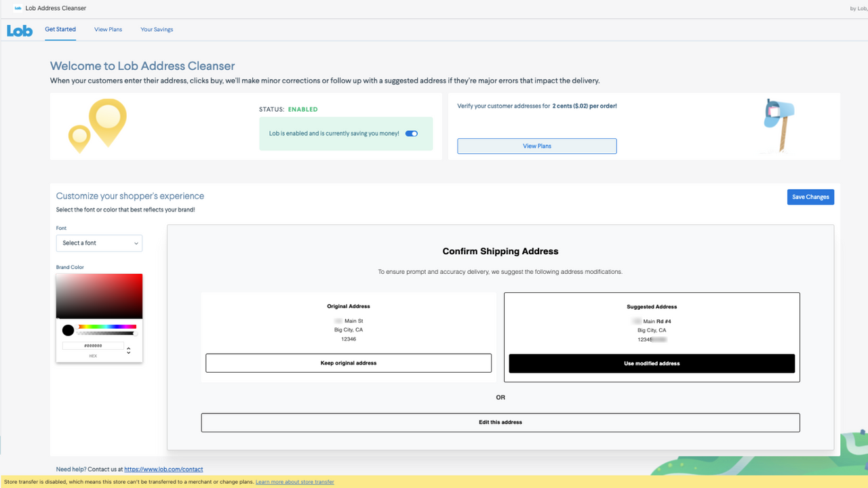Disable the Lob enabled toggle switch
Screen dimensions: 868x488
point(412,134)
